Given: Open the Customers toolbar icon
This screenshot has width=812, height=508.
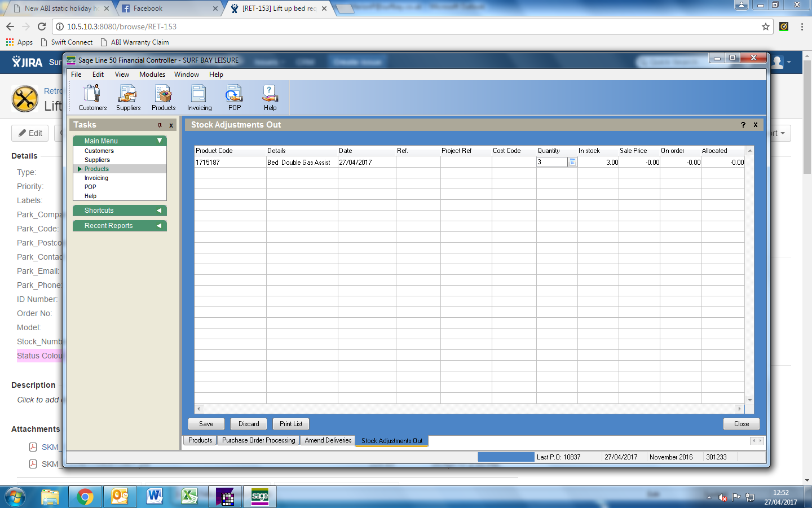Looking at the screenshot, I should 92,97.
